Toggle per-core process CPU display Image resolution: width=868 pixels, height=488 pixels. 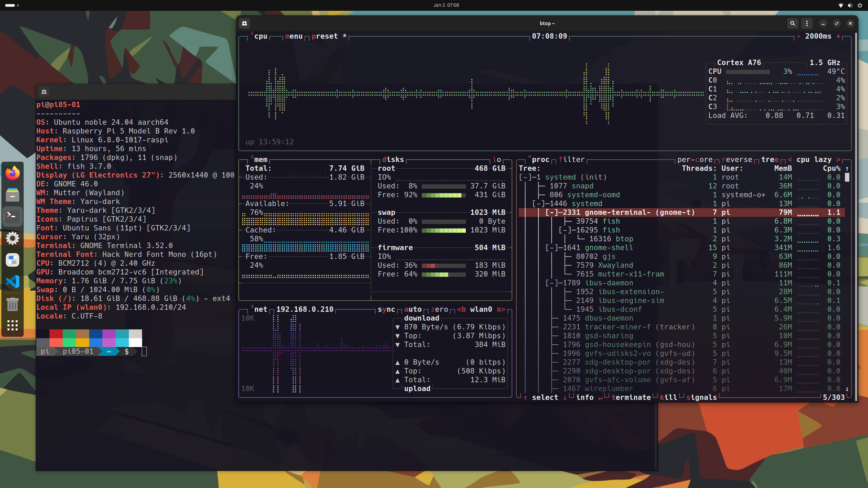click(x=695, y=160)
